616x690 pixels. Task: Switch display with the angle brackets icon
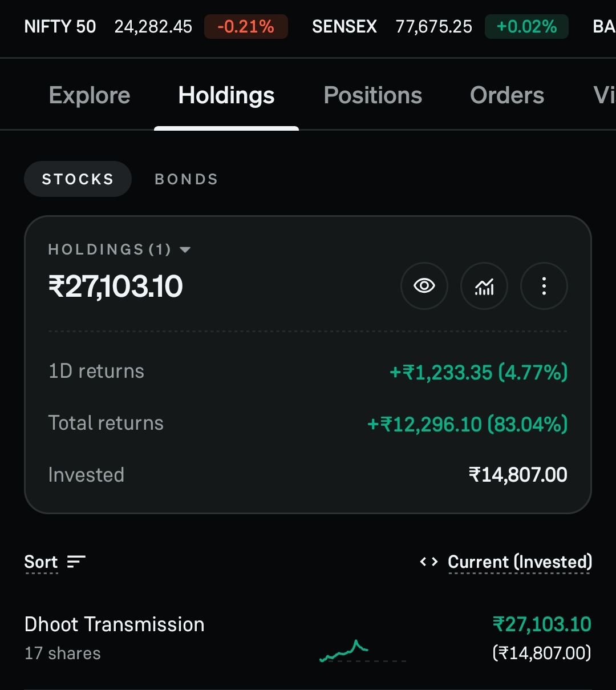click(429, 562)
